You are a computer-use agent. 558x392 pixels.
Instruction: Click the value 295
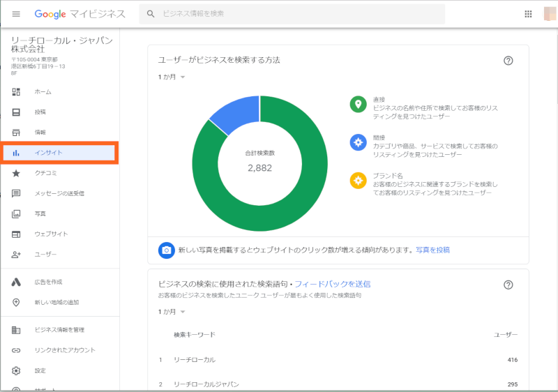[513, 384]
